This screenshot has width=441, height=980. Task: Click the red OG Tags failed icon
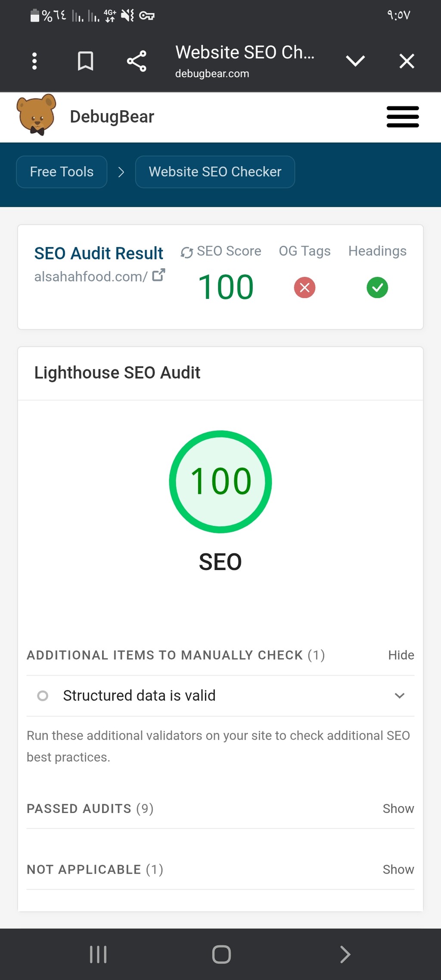(304, 288)
